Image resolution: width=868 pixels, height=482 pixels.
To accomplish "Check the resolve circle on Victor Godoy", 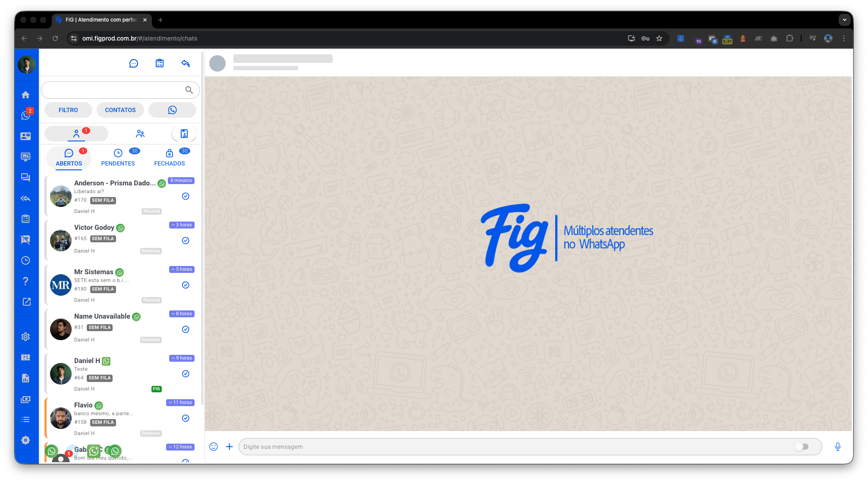I will tap(186, 241).
